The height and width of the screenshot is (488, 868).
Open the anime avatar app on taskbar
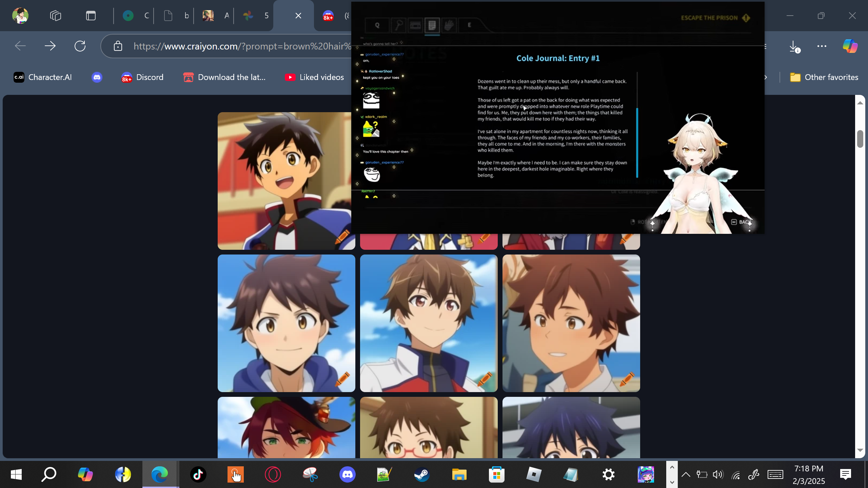pyautogui.click(x=646, y=474)
